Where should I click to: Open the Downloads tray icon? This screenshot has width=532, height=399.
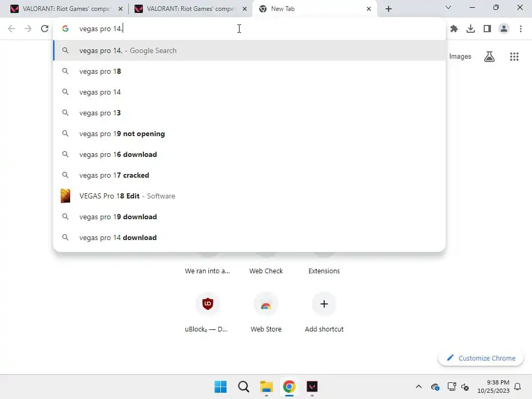pyautogui.click(x=471, y=29)
